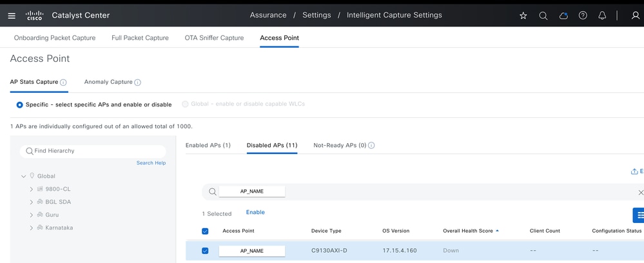Open the cloud status icon
644x263 pixels.
[x=563, y=15]
